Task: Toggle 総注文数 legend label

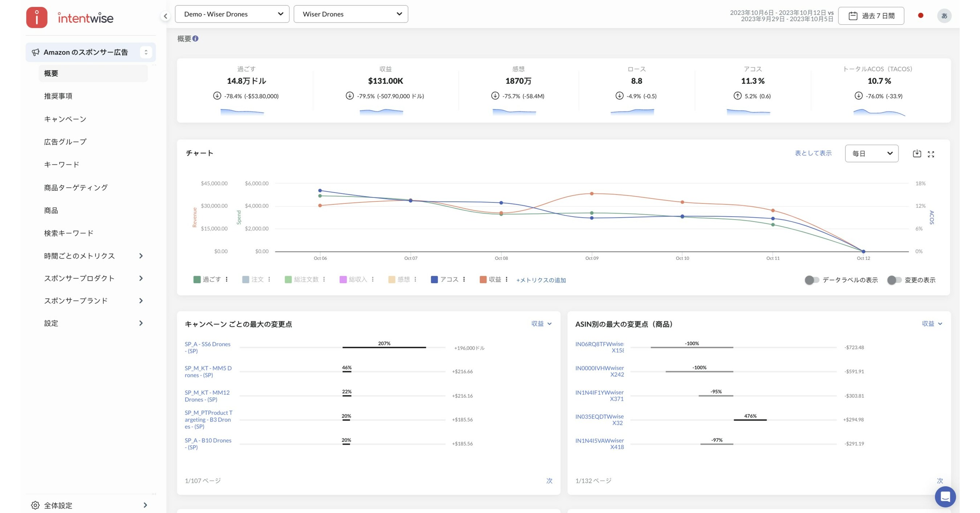Action: (x=306, y=279)
